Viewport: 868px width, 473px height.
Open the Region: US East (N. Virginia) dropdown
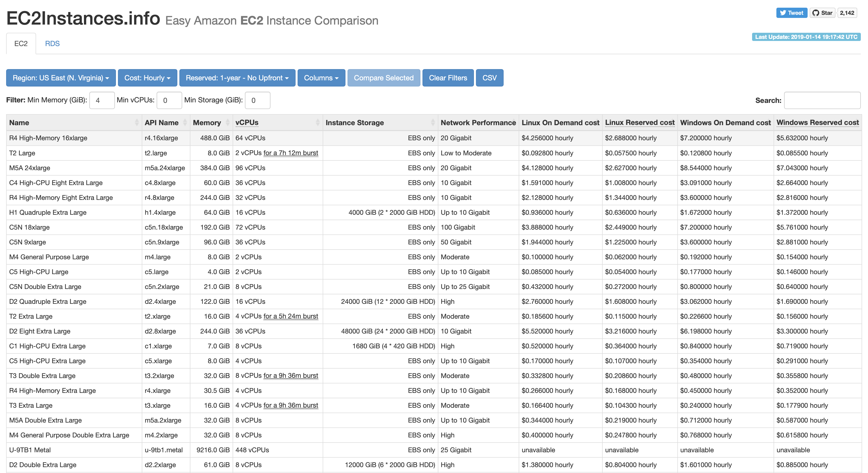coord(61,78)
